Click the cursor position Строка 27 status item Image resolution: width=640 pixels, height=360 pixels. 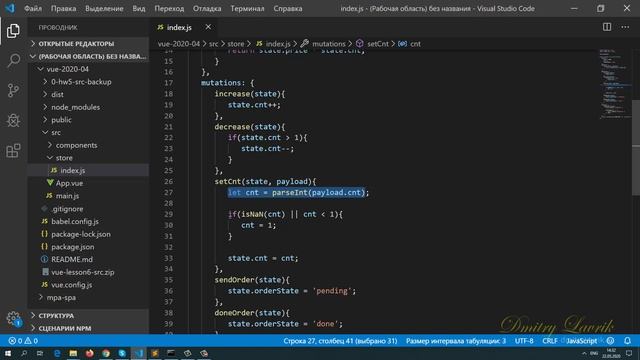[340, 341]
